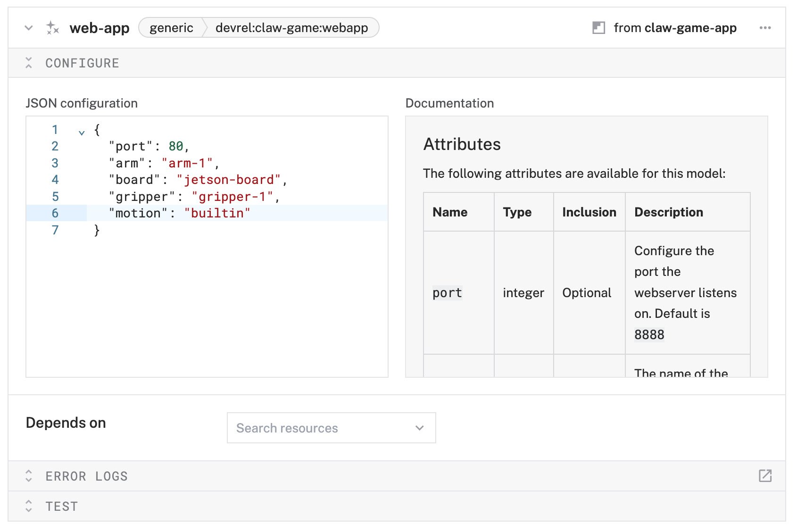797x532 pixels.
Task: Open the Search resources dropdown
Action: (x=331, y=428)
